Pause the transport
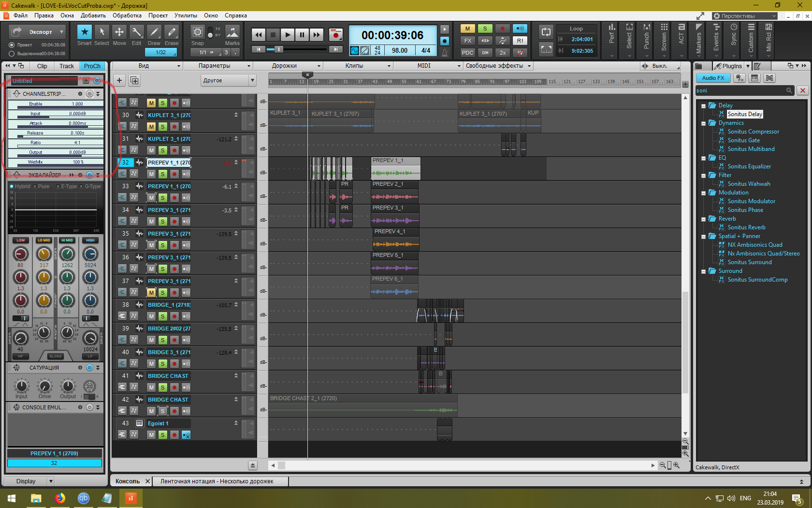 302,35
